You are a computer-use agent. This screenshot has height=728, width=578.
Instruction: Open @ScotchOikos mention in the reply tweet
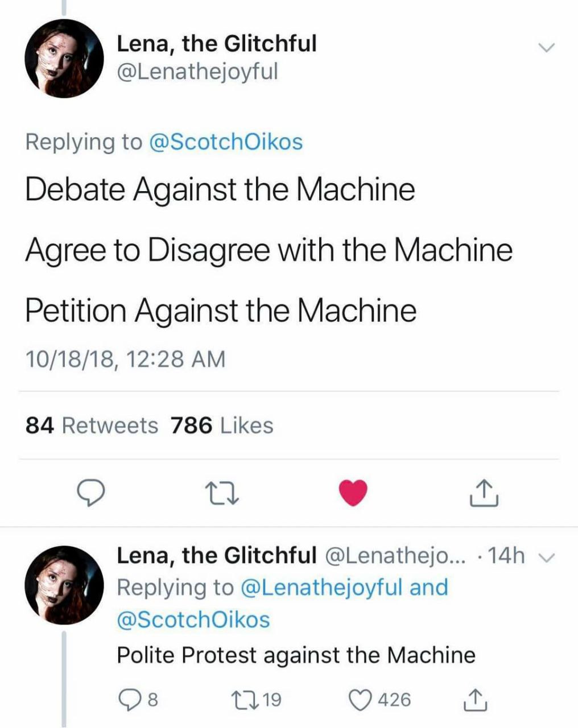[x=193, y=619]
